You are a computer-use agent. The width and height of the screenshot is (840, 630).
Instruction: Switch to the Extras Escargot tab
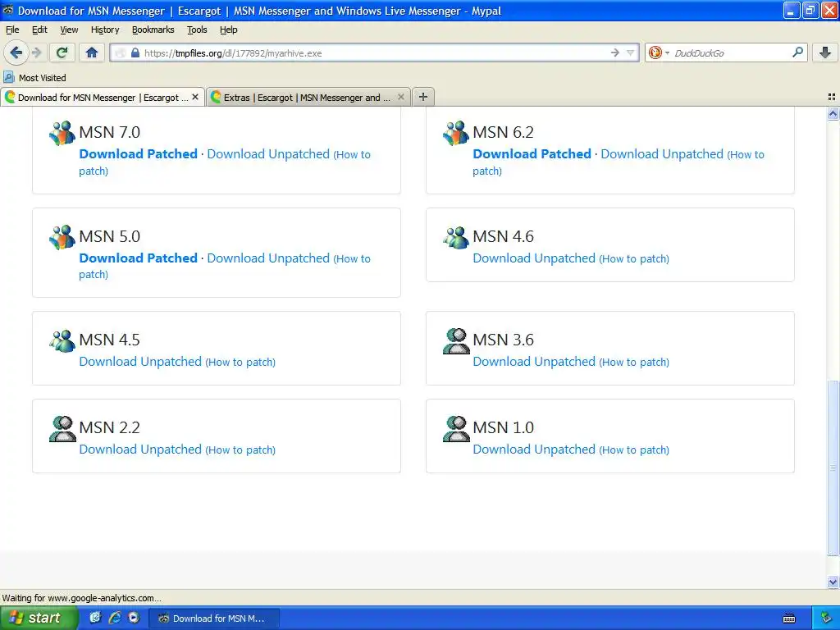click(308, 97)
